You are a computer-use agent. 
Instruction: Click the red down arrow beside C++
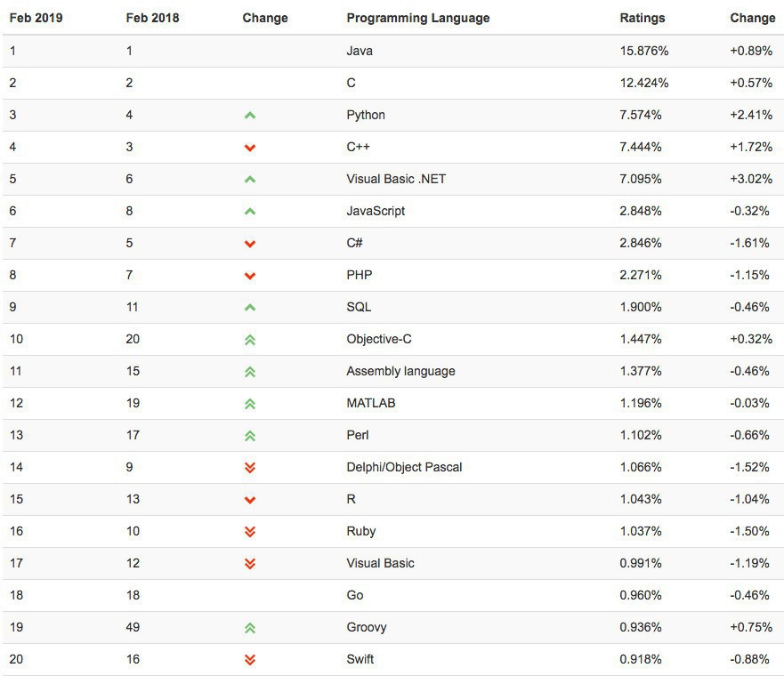pyautogui.click(x=250, y=148)
